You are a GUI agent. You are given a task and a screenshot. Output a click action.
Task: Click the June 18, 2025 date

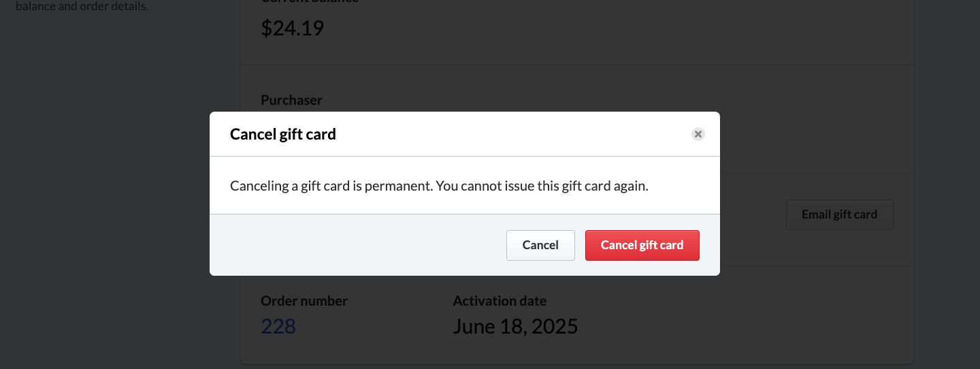[515, 326]
